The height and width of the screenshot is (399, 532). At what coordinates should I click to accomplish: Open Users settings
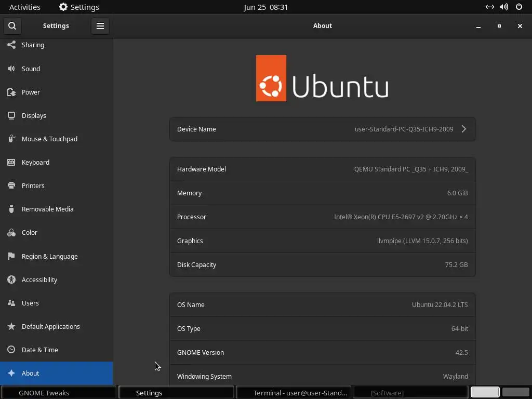pyautogui.click(x=56, y=303)
